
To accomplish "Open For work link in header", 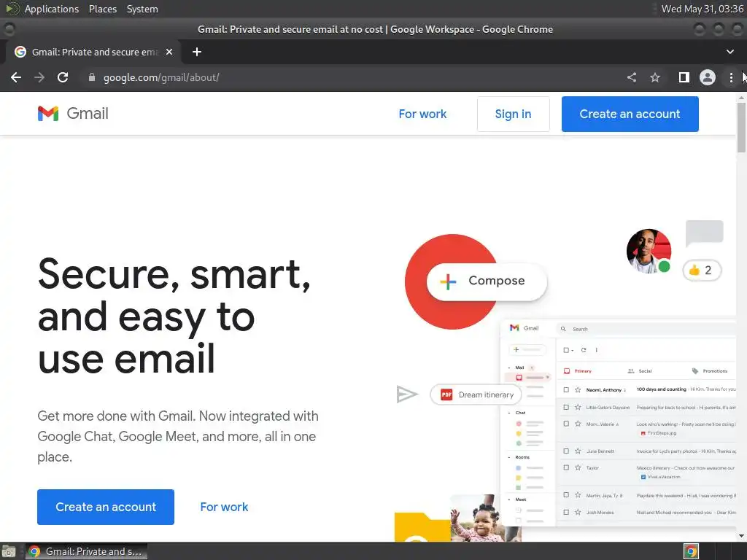I will pos(422,114).
